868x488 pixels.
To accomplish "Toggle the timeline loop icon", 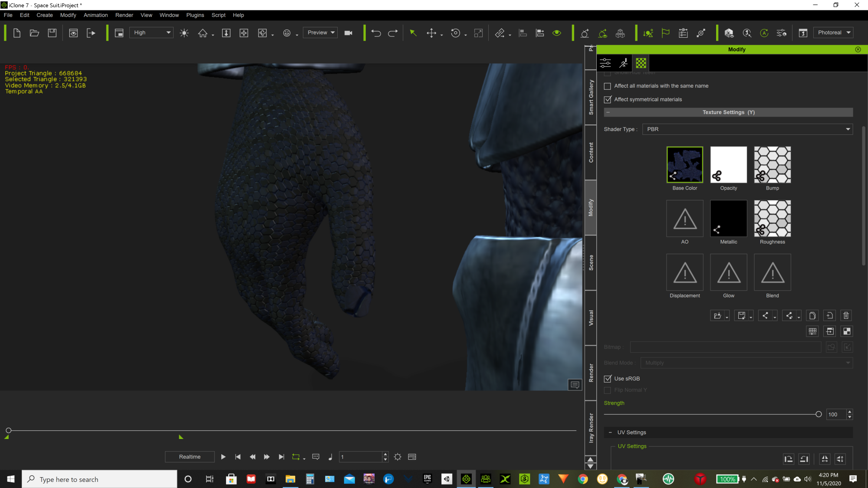I will [296, 457].
